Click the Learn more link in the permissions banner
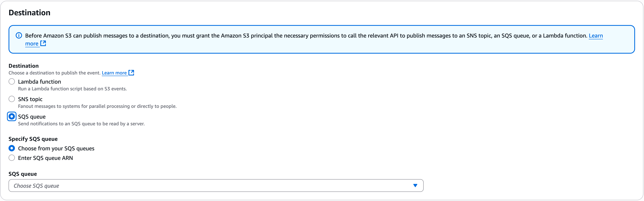 (596, 36)
